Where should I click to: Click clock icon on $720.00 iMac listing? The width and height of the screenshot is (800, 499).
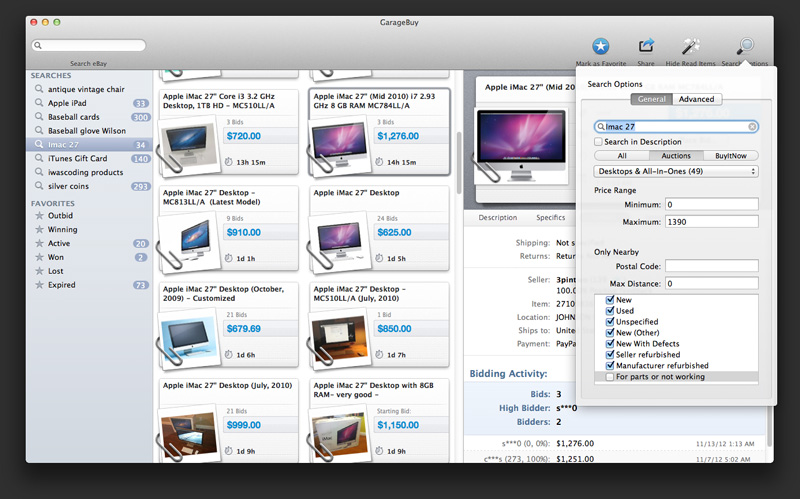click(x=229, y=162)
